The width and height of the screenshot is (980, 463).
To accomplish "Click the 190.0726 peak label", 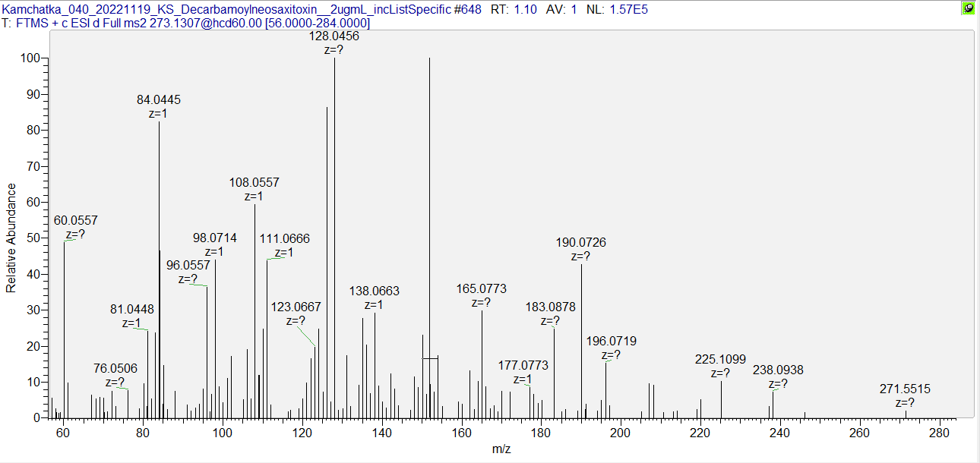I will click(x=581, y=243).
